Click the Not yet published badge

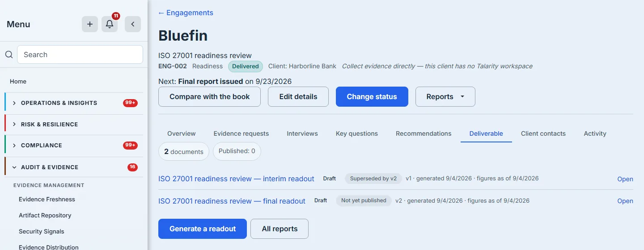[x=364, y=200]
